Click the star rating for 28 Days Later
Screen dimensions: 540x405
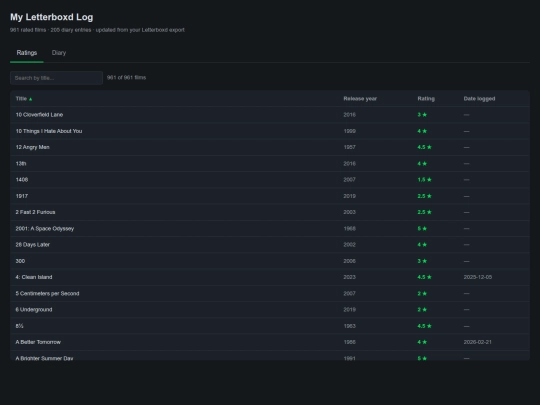point(422,245)
